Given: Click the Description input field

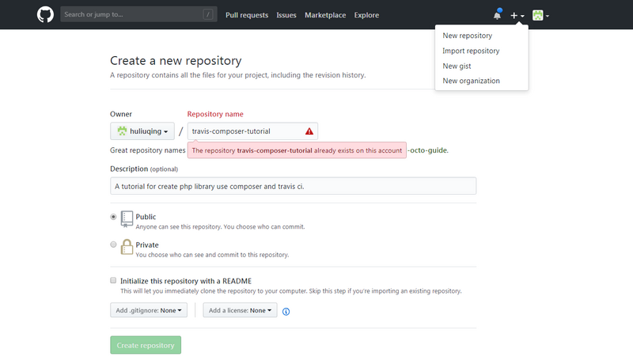Looking at the screenshot, I should coord(293,186).
